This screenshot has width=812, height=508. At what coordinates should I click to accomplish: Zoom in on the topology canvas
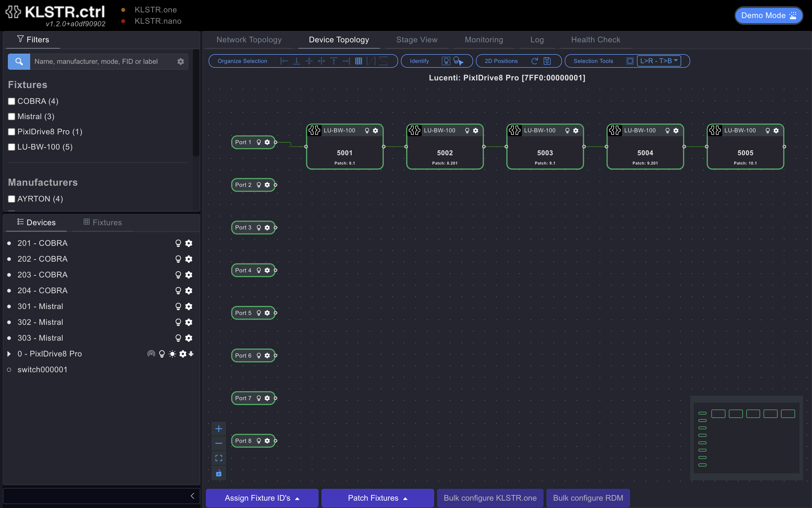point(219,429)
